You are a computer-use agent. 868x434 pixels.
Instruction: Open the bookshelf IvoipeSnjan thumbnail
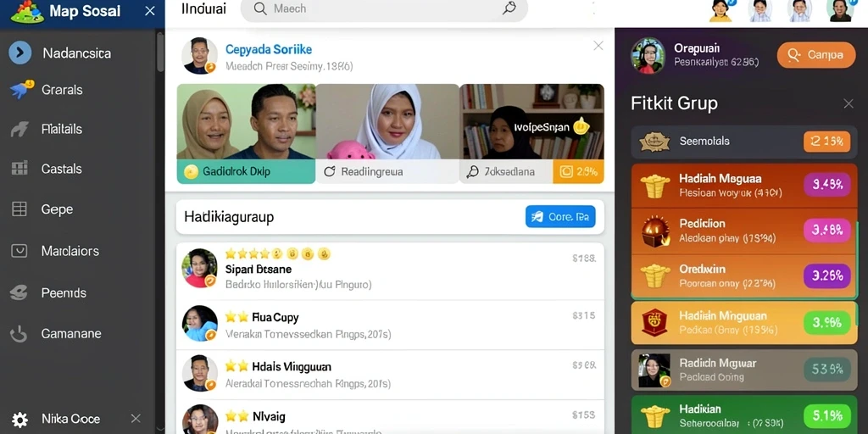[x=531, y=122]
